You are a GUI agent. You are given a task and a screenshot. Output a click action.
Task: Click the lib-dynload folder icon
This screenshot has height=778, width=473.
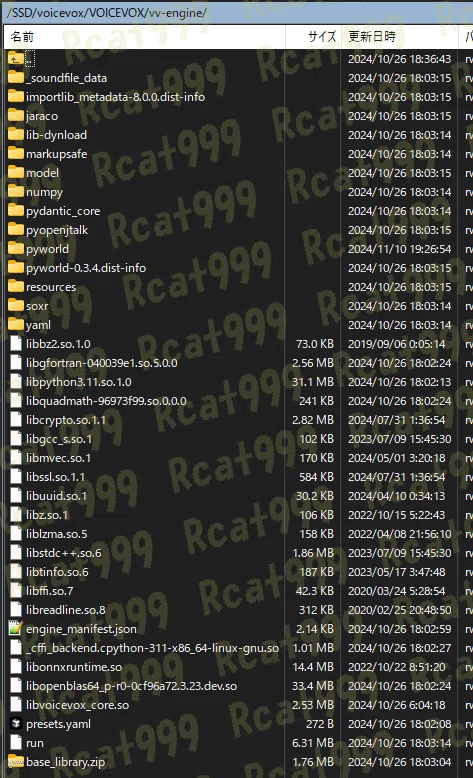coord(16,135)
